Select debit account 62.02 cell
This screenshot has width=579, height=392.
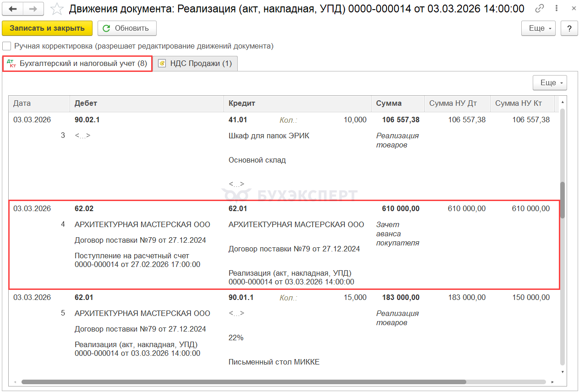click(x=84, y=208)
